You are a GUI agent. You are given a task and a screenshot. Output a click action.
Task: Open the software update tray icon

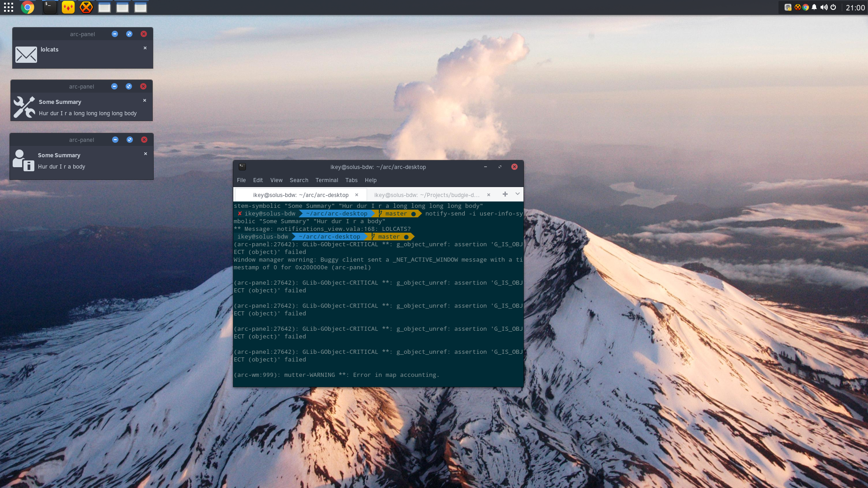[788, 7]
